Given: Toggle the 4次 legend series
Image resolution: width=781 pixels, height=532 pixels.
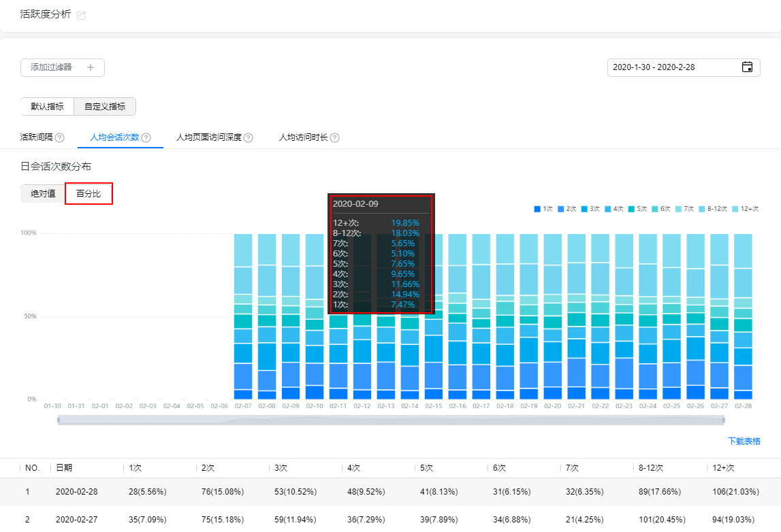Looking at the screenshot, I should [x=613, y=209].
